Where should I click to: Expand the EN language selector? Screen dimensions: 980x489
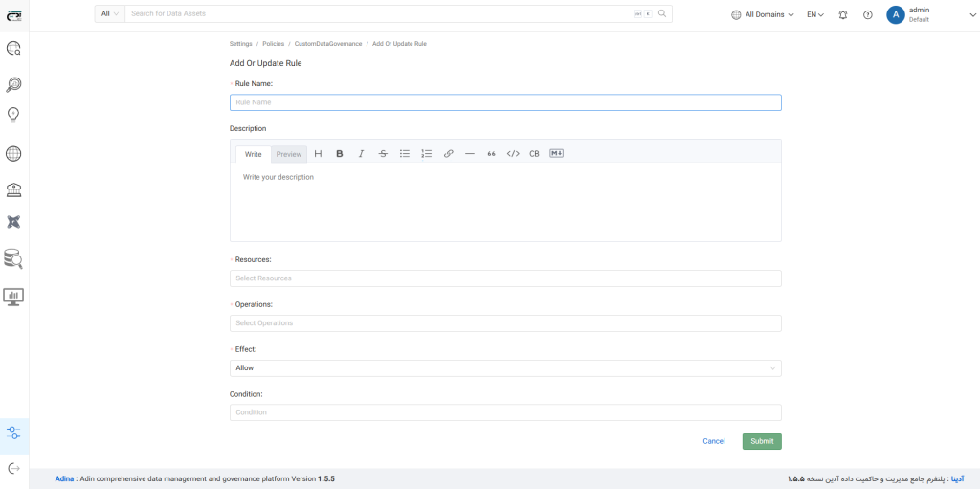(814, 15)
